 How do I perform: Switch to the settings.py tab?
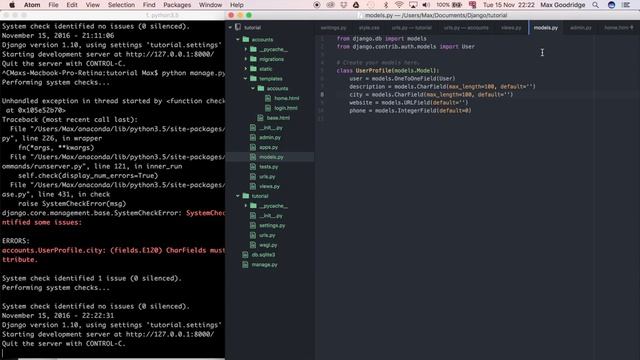[333, 28]
